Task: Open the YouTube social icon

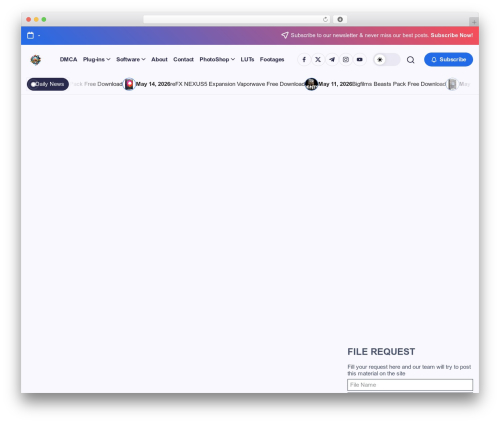Action: 360,60
